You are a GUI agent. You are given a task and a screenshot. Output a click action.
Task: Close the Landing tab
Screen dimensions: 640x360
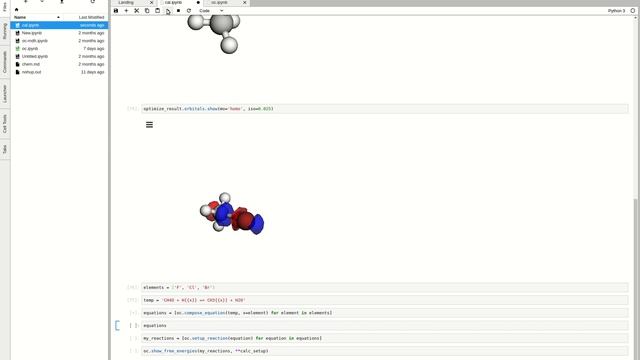click(151, 2)
